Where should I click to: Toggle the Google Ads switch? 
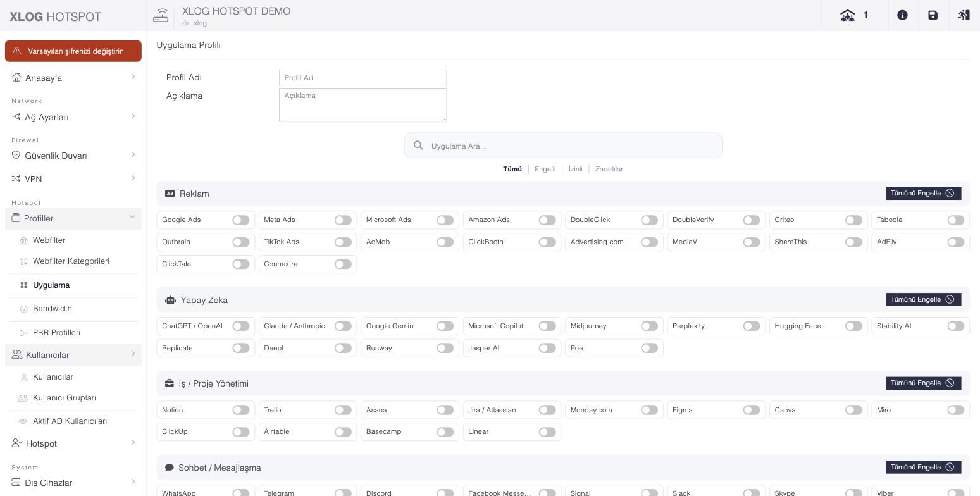(x=240, y=220)
